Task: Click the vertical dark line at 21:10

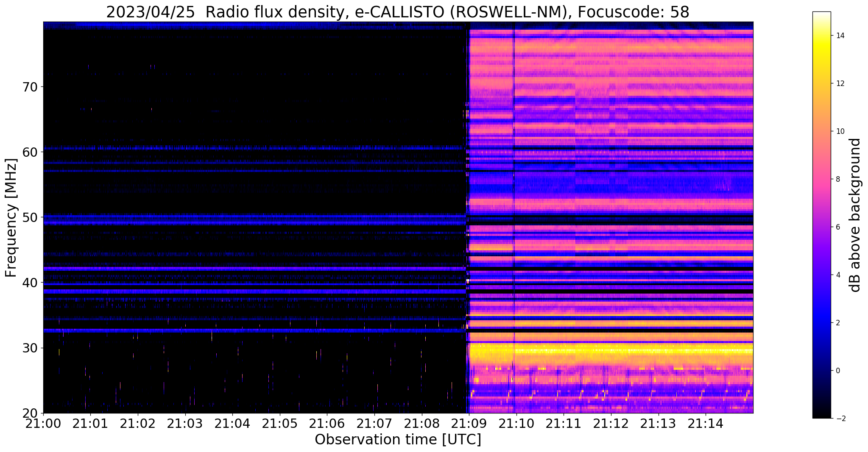Action: click(514, 217)
